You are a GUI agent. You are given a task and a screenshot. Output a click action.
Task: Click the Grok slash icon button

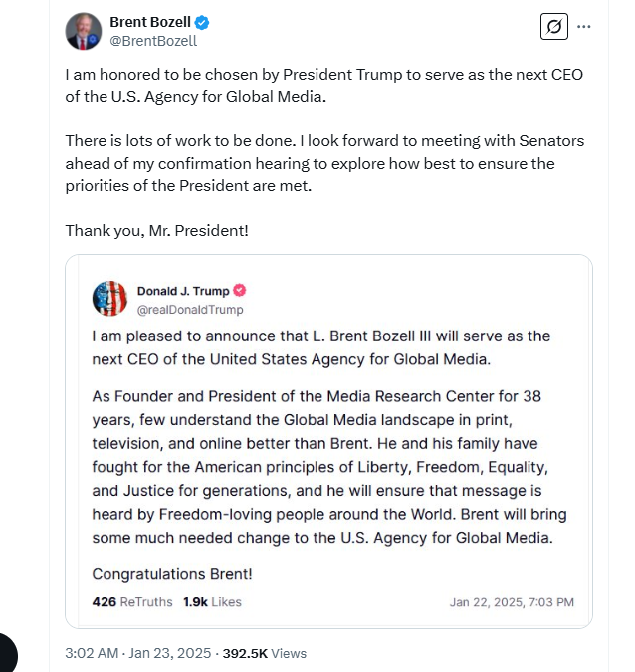point(554,27)
